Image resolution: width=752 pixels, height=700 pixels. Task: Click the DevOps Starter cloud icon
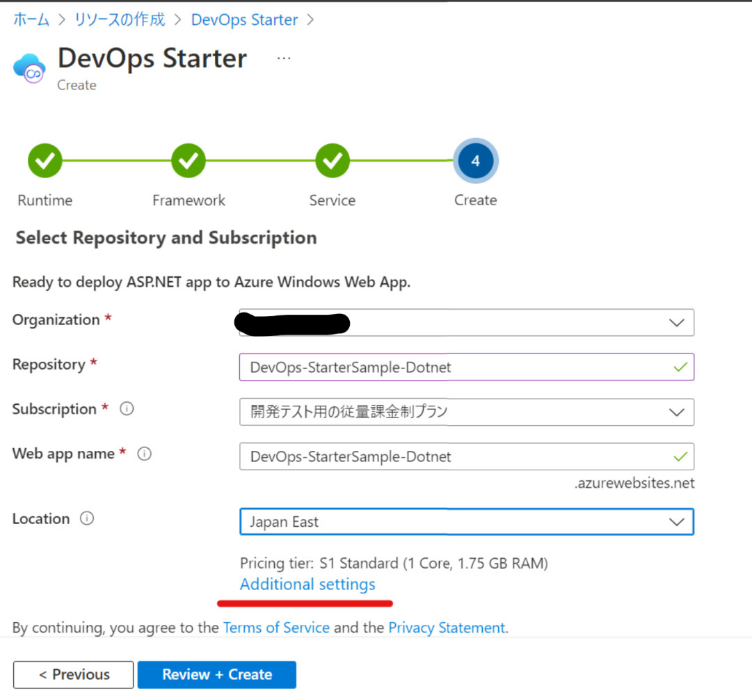click(30, 68)
